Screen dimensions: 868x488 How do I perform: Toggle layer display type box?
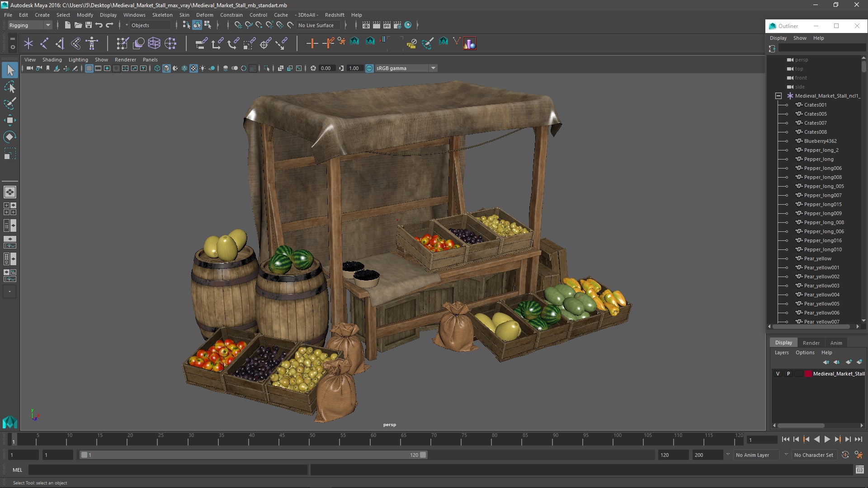[799, 374]
